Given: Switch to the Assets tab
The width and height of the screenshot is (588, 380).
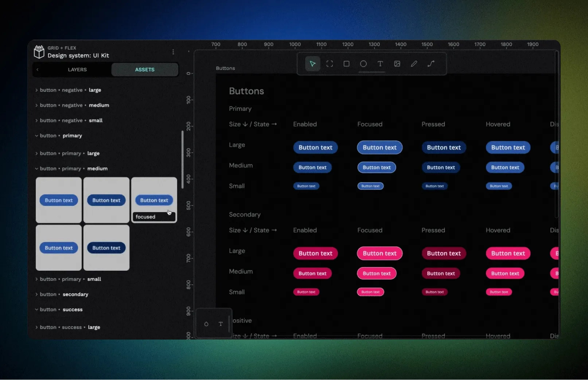Looking at the screenshot, I should click(145, 70).
